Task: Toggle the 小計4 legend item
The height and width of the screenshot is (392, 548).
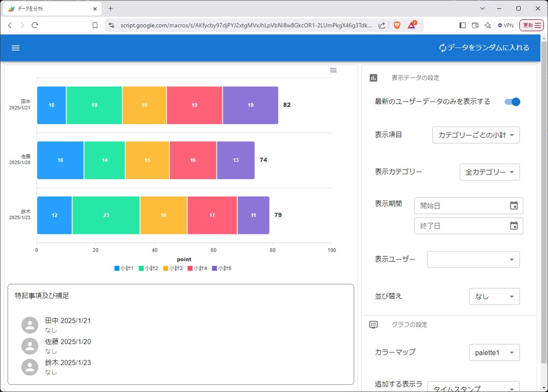Action: (x=198, y=268)
